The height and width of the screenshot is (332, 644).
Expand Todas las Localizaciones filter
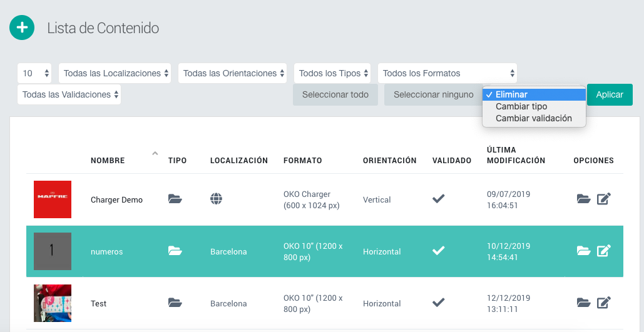coord(116,73)
